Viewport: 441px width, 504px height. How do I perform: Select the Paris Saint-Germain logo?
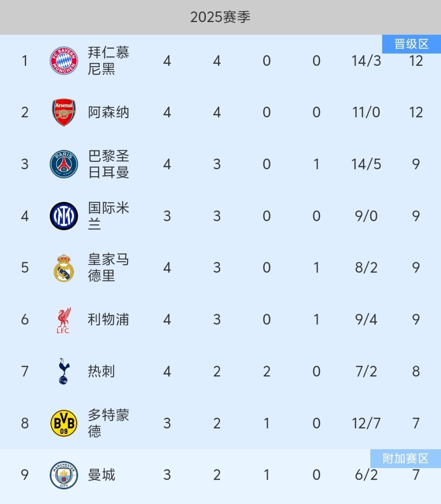tap(64, 164)
